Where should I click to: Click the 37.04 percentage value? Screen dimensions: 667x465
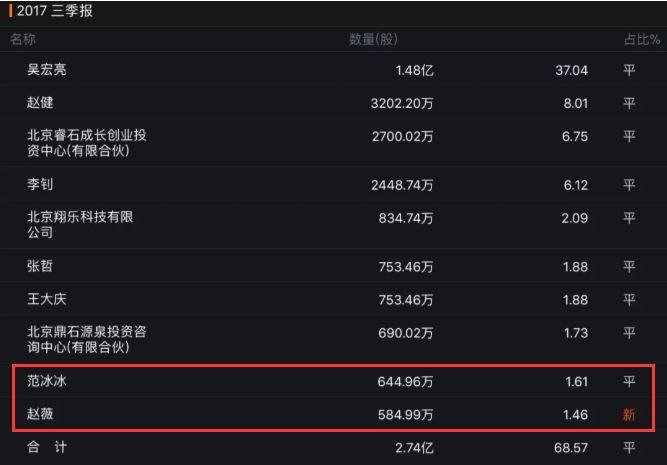point(574,70)
